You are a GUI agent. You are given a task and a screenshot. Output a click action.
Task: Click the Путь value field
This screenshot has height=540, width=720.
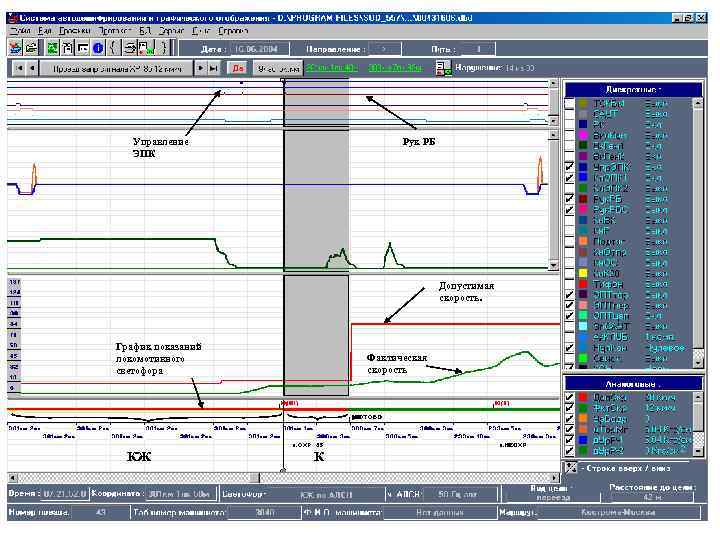(x=478, y=49)
